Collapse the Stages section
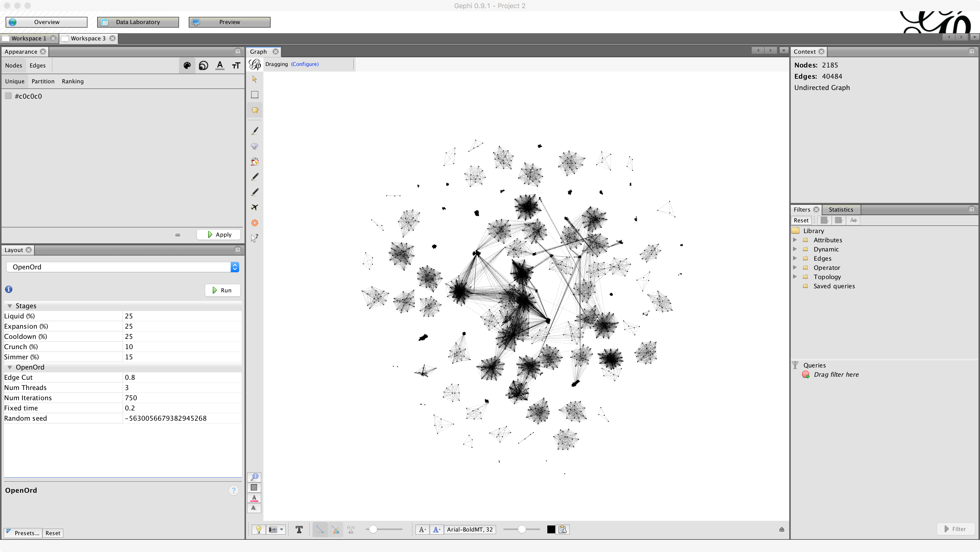This screenshot has width=980, height=552. (10, 306)
